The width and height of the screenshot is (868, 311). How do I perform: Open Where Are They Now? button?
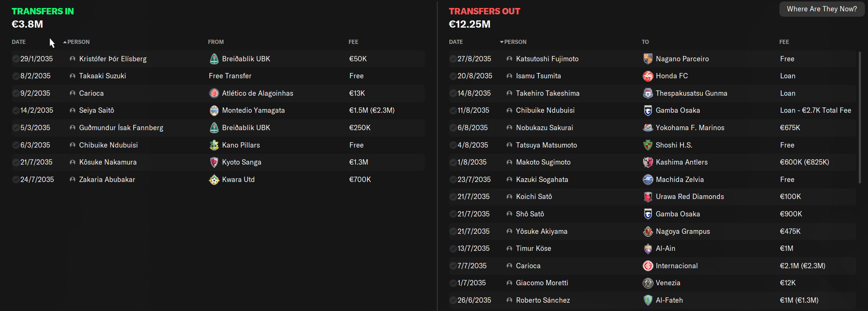(822, 9)
